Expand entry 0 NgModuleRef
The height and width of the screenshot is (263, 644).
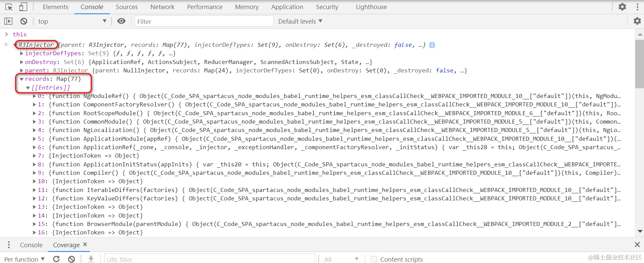pos(34,96)
